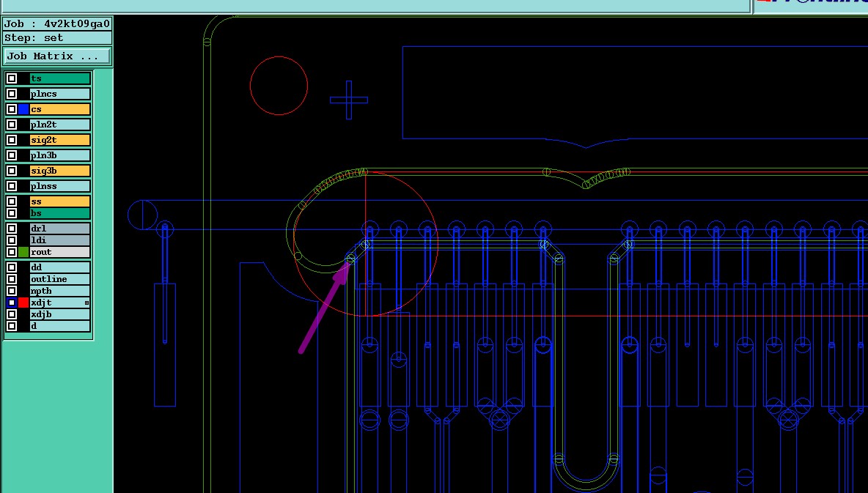The height and width of the screenshot is (493, 868).
Task: Select the pln2t layer name
Action: click(60, 125)
